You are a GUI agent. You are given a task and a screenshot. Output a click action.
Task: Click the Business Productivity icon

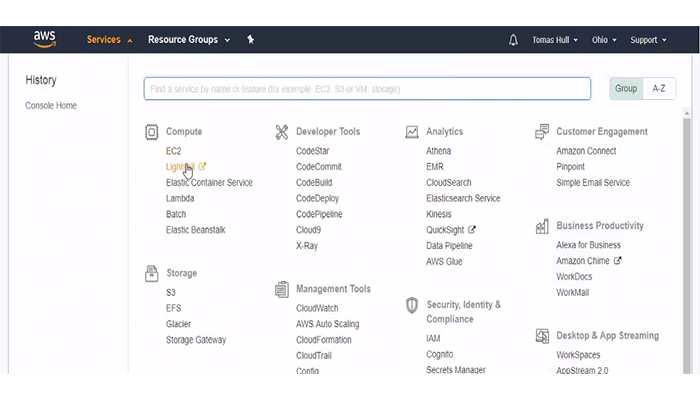click(542, 226)
